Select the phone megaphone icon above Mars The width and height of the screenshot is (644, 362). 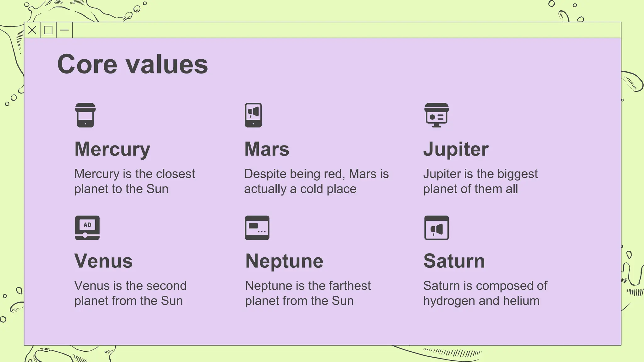click(253, 115)
